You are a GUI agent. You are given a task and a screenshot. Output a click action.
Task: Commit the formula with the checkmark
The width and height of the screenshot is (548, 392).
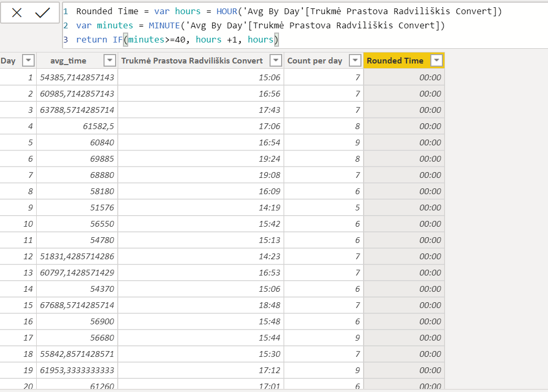pos(43,13)
